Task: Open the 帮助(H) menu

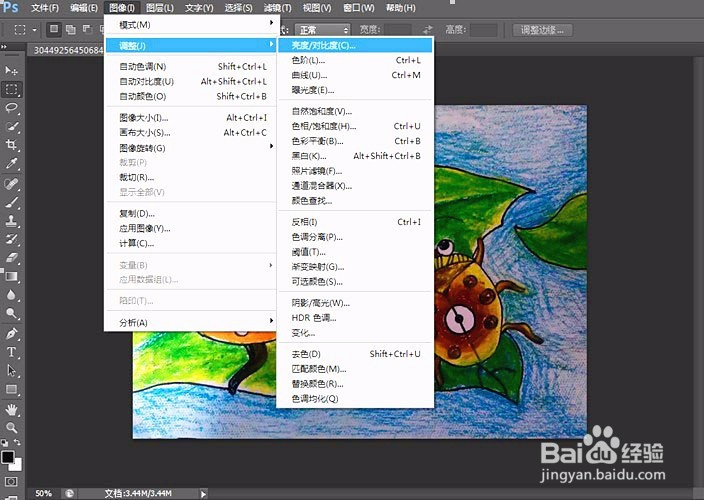Action: click(400, 8)
